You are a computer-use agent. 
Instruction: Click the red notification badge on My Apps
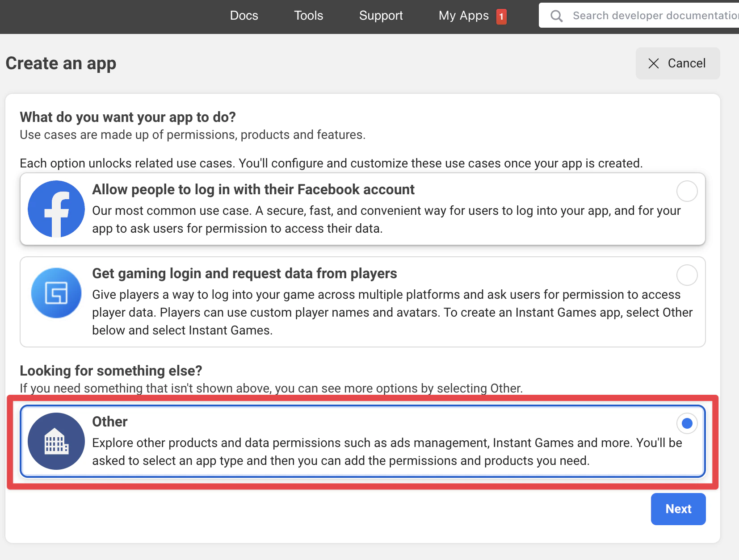pos(502,16)
